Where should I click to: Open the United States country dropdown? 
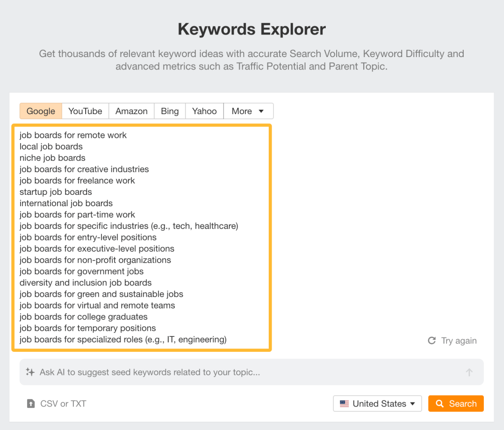[x=377, y=403]
